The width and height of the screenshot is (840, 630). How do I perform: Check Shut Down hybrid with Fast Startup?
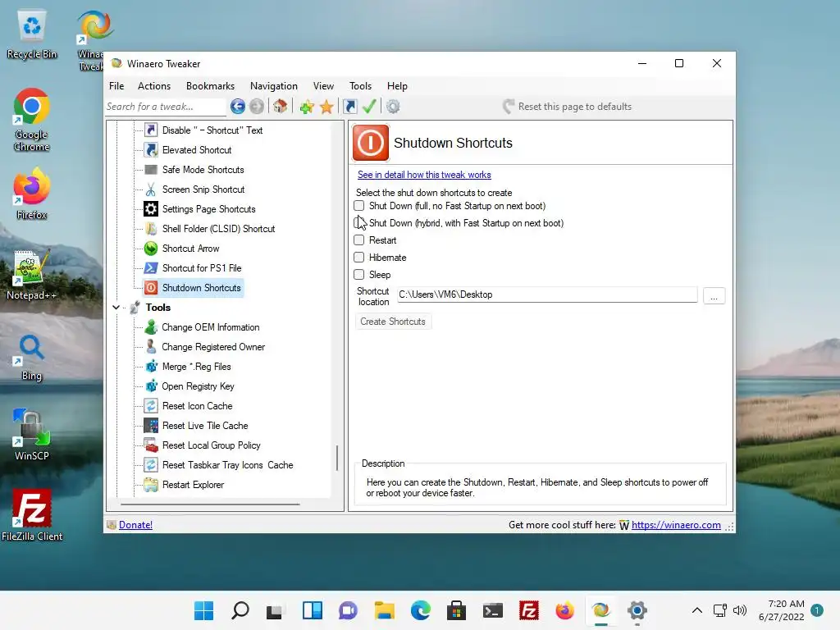pyautogui.click(x=359, y=223)
